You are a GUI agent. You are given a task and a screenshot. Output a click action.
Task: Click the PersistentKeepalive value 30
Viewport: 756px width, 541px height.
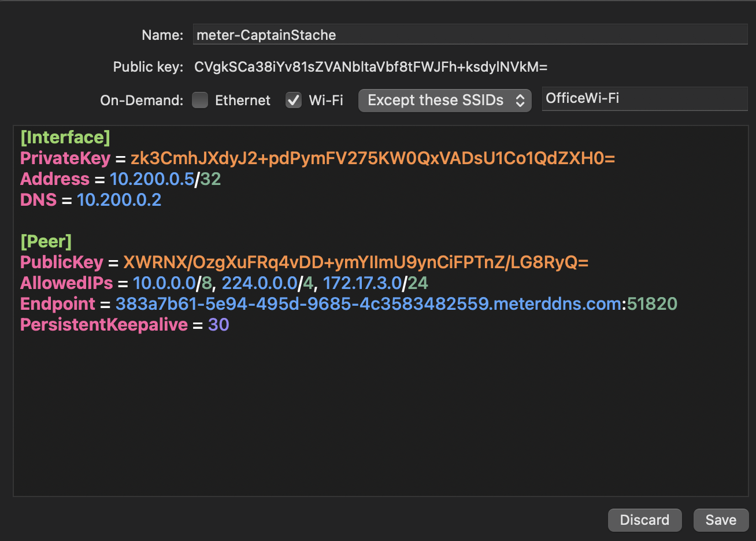coord(218,324)
